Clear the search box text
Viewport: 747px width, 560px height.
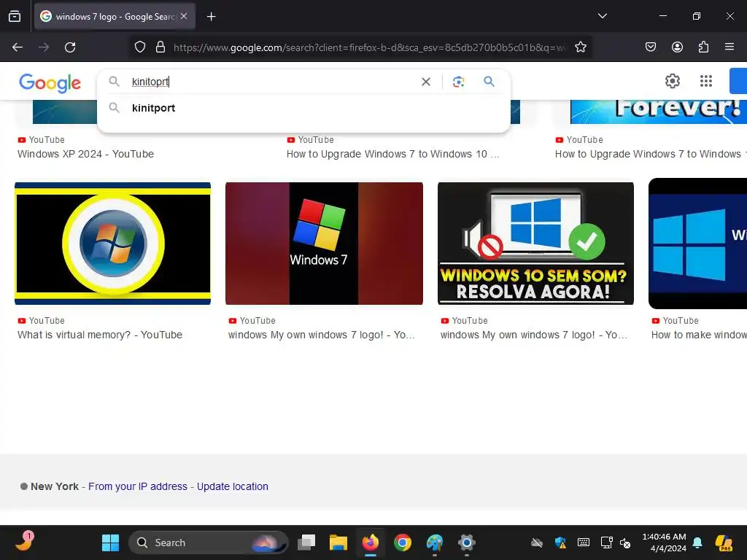pyautogui.click(x=426, y=82)
